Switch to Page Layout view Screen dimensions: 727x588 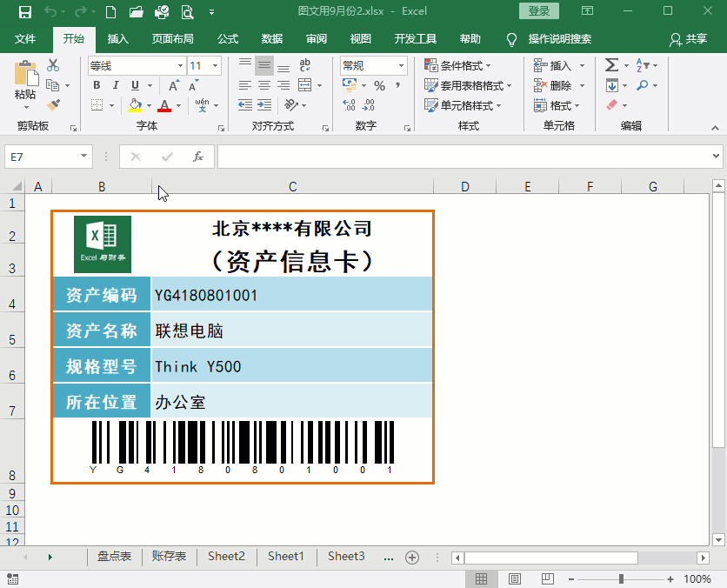(x=515, y=578)
